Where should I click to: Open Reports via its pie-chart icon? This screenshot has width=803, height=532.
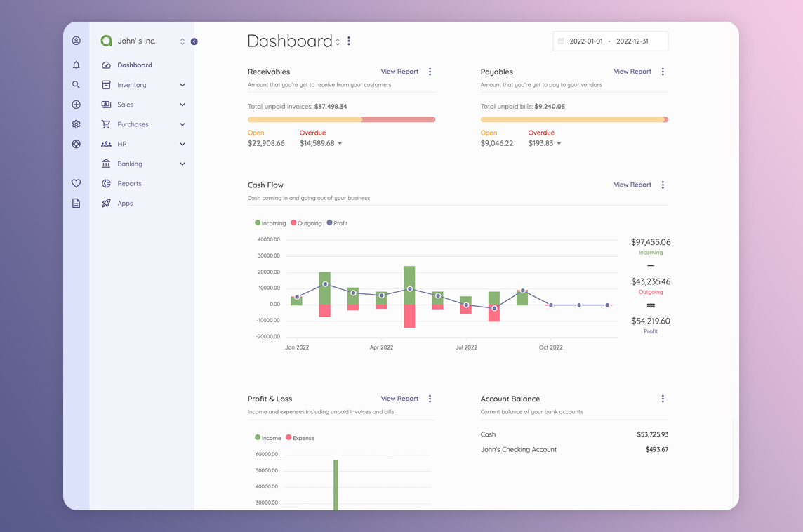pyautogui.click(x=105, y=183)
